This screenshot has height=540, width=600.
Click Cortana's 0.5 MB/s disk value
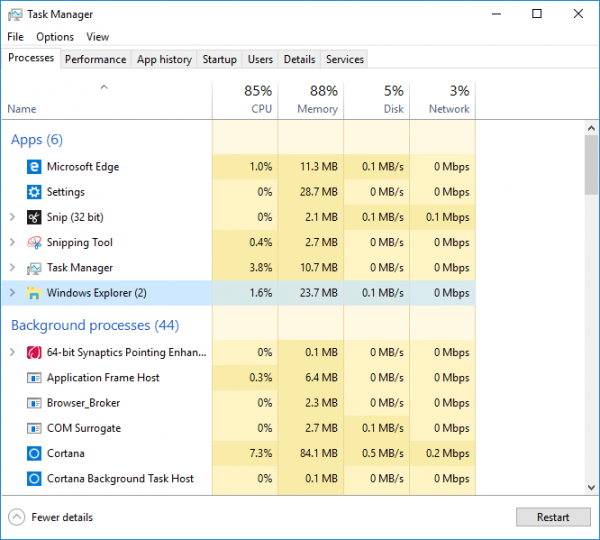(x=383, y=454)
